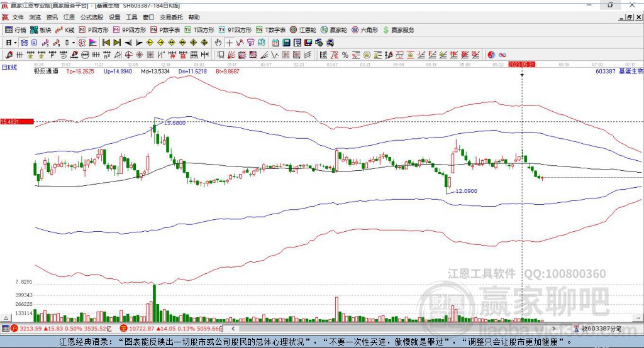Launch the 赢家轮 wheel tool

pos(334,30)
